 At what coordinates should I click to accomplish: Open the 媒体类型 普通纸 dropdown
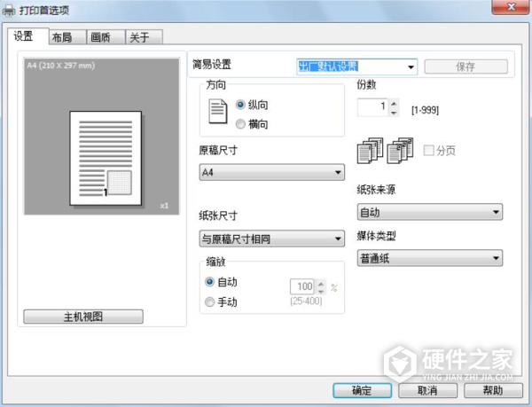pos(430,258)
